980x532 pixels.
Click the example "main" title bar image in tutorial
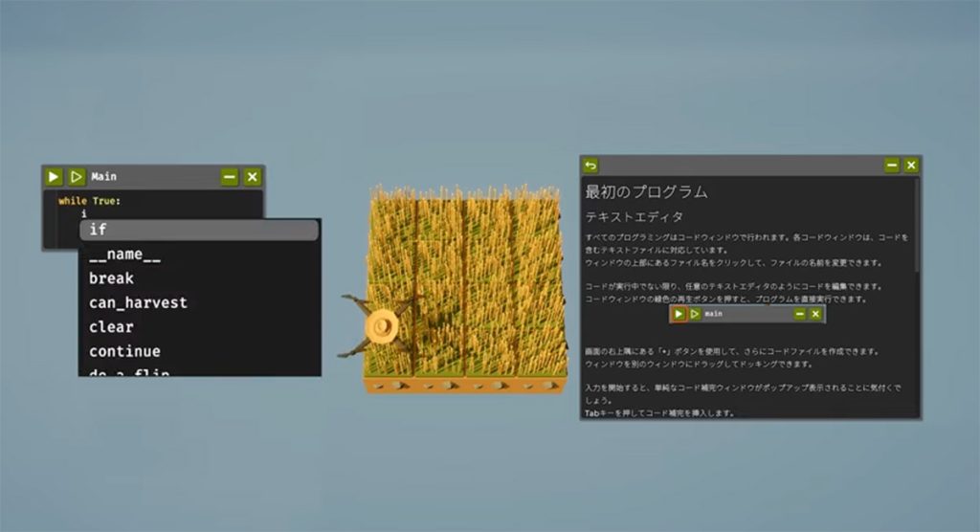pos(746,314)
